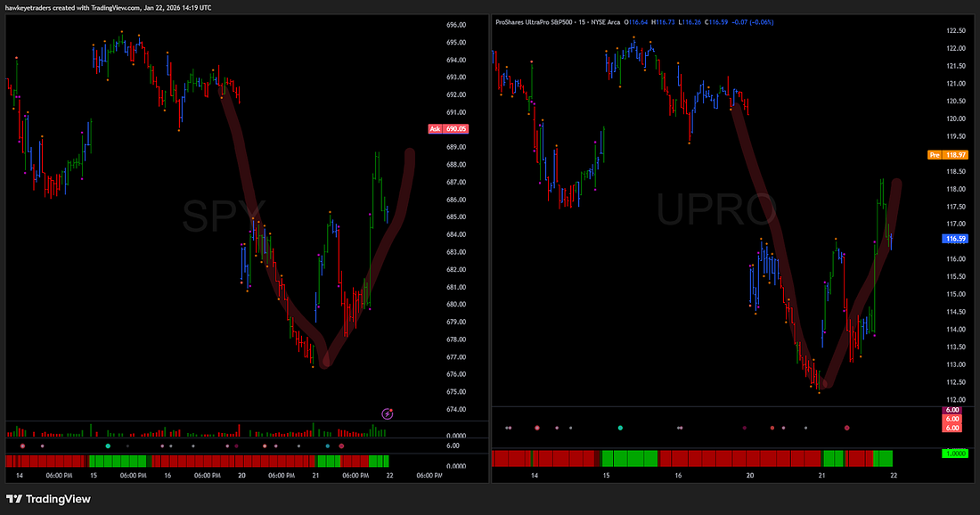Click the NYSE Arca exchange label
The width and height of the screenshot is (980, 515).
[605, 22]
